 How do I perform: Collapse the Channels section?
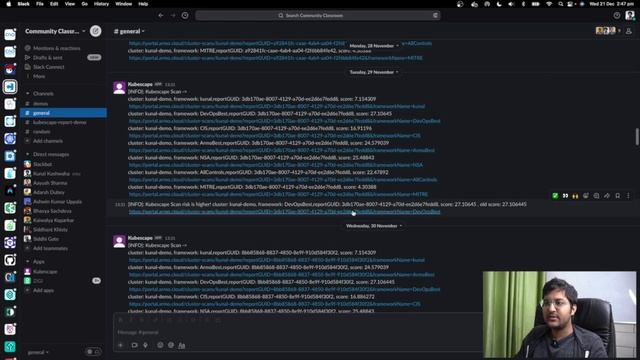pyautogui.click(x=28, y=93)
